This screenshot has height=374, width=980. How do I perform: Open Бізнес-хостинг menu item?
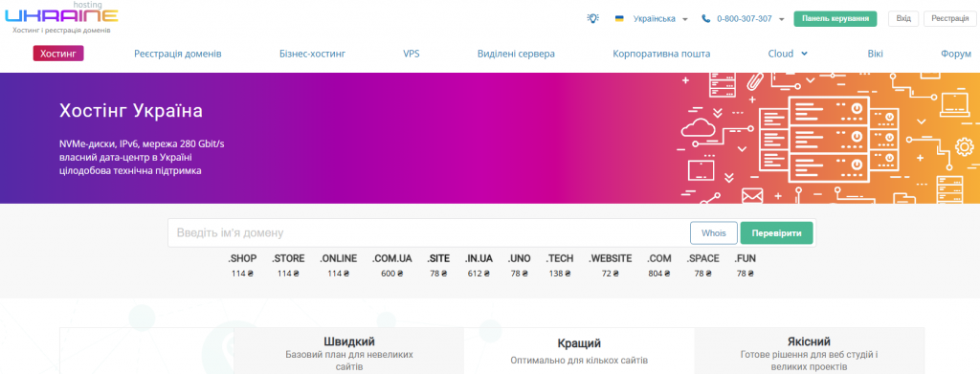pos(313,54)
